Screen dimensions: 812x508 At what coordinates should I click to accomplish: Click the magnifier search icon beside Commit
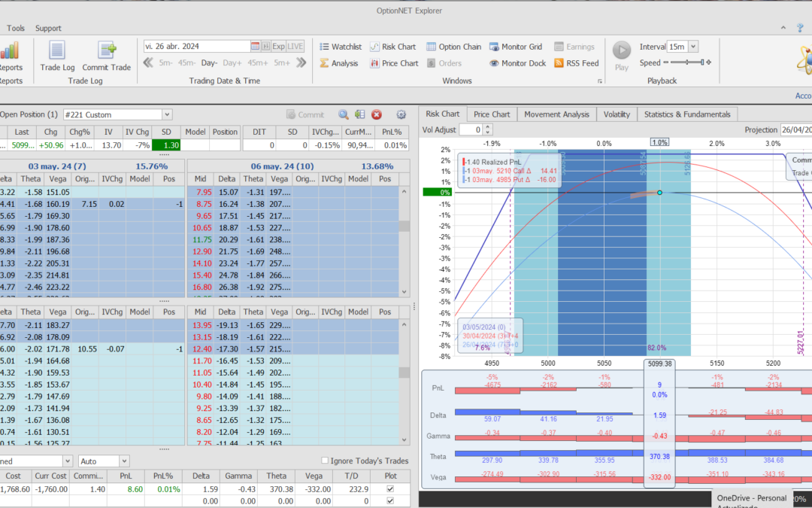coord(343,114)
